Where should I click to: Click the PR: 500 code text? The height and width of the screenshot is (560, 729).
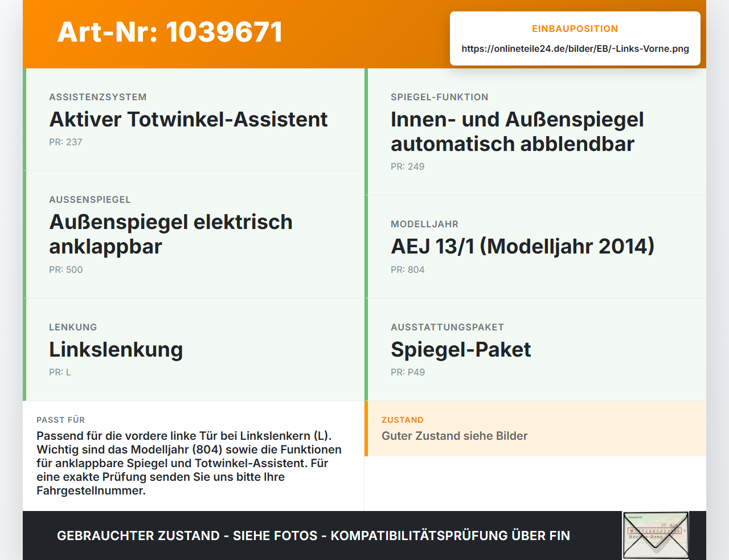point(66,270)
